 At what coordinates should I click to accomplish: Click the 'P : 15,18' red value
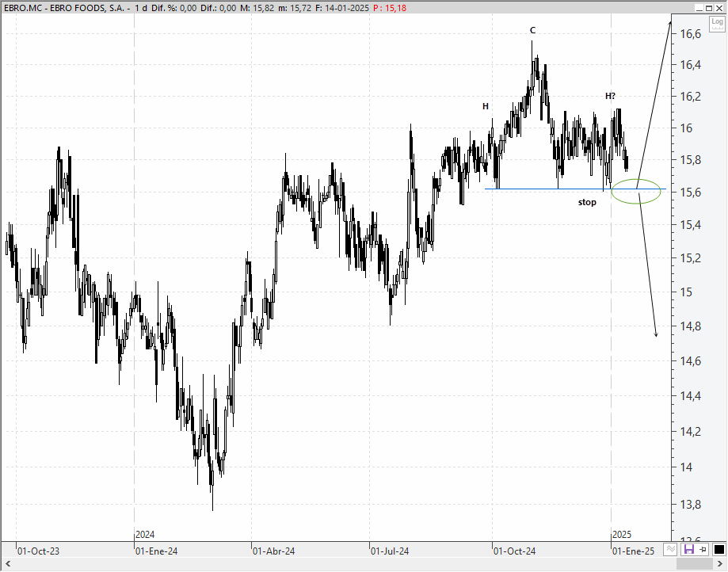click(x=390, y=8)
